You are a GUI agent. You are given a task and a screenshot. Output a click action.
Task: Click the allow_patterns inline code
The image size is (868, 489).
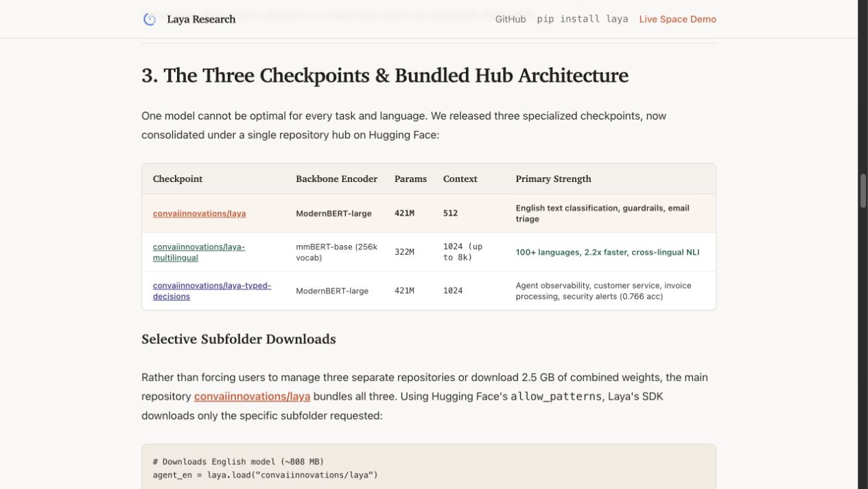[x=556, y=396]
